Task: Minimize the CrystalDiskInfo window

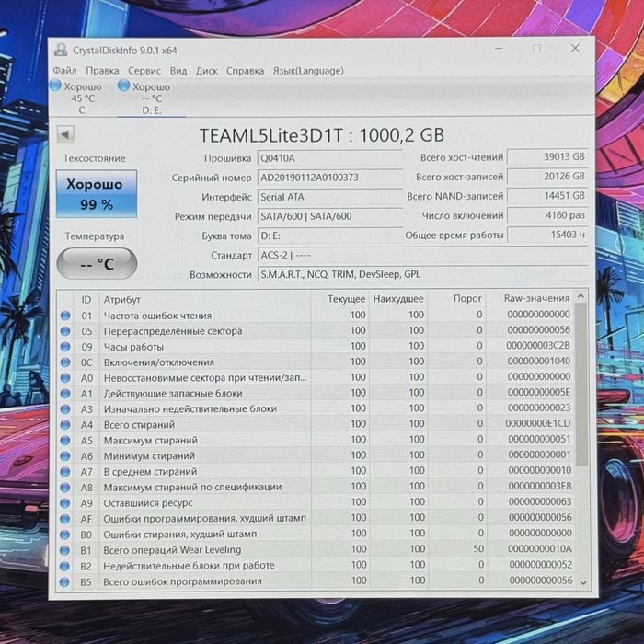Action: 499,49
